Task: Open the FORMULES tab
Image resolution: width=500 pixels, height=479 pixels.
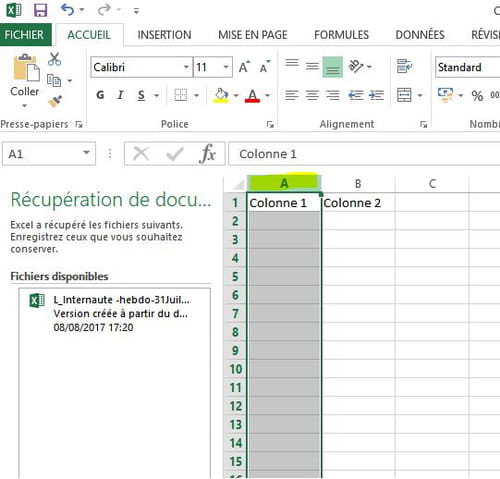Action: (x=341, y=35)
